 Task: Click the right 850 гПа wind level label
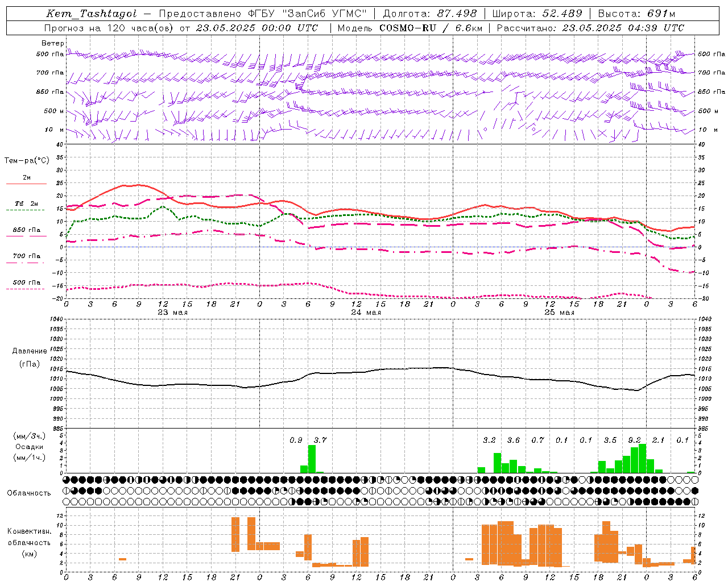pyautogui.click(x=712, y=92)
